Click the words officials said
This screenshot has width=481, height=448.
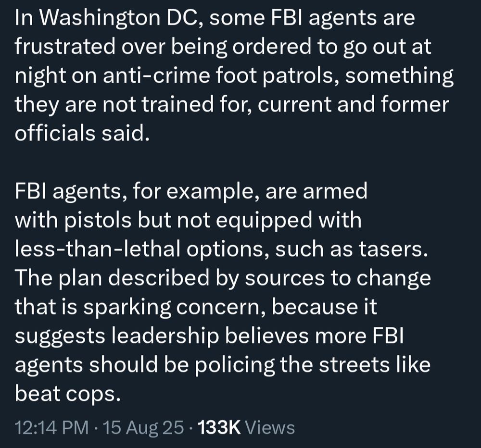coord(82,133)
